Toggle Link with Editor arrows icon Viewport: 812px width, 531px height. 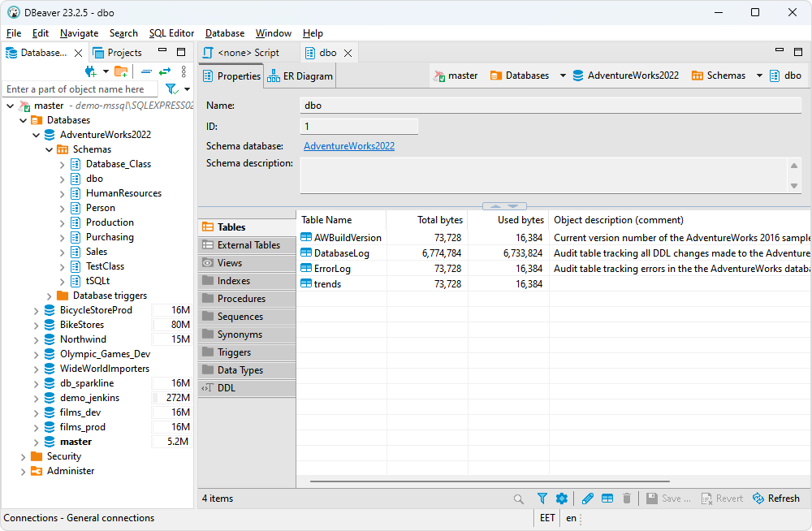(165, 71)
